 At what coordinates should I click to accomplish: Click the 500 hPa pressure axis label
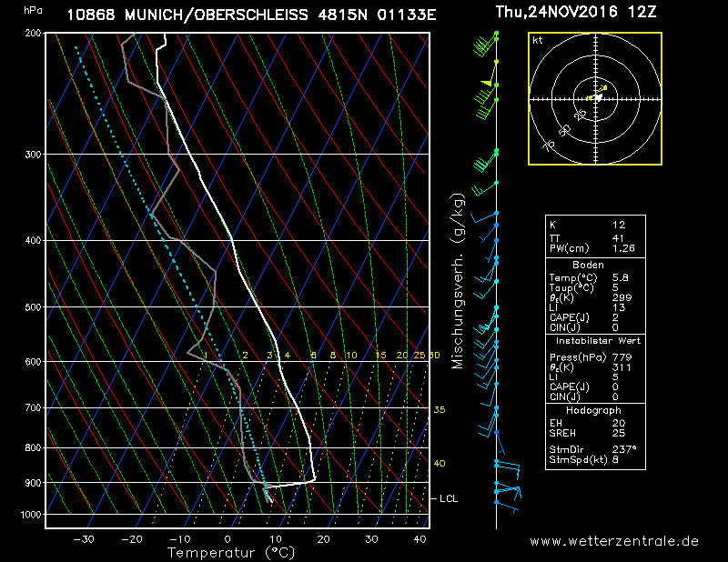33,307
